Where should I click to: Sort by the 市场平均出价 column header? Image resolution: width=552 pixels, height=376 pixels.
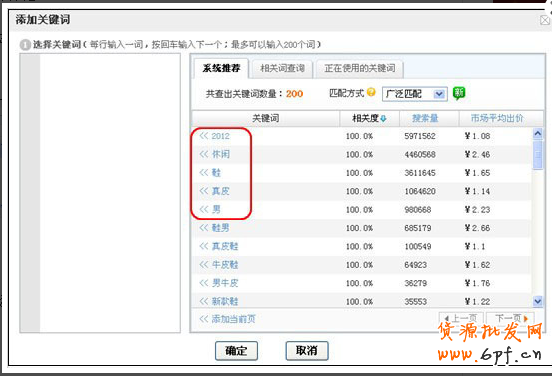tap(497, 118)
